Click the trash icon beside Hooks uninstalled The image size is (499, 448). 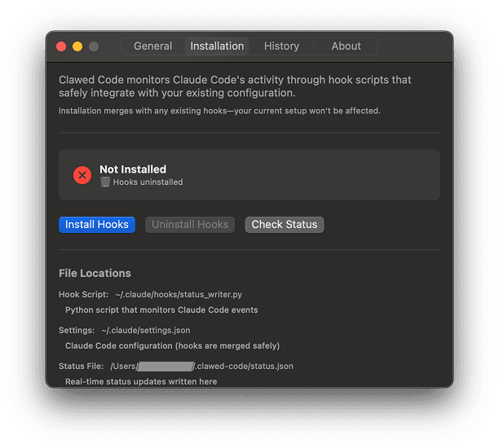(105, 182)
